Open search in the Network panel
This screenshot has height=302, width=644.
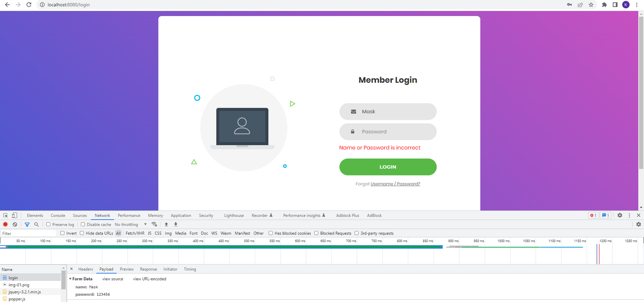point(36,224)
